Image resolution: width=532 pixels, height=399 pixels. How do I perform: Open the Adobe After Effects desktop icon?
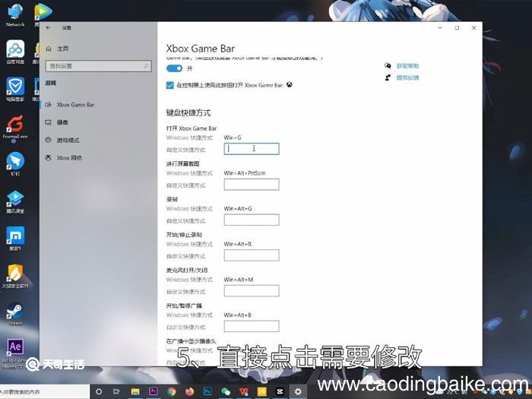tap(15, 353)
